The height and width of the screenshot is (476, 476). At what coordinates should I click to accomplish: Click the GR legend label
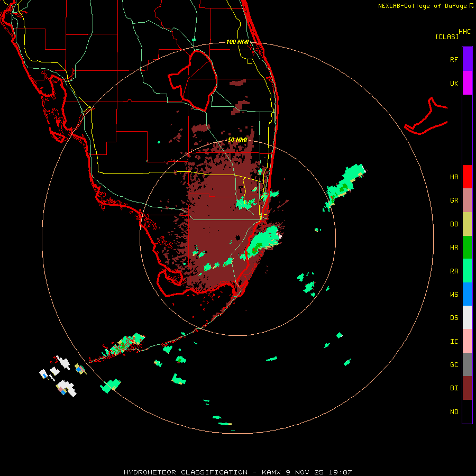(454, 200)
